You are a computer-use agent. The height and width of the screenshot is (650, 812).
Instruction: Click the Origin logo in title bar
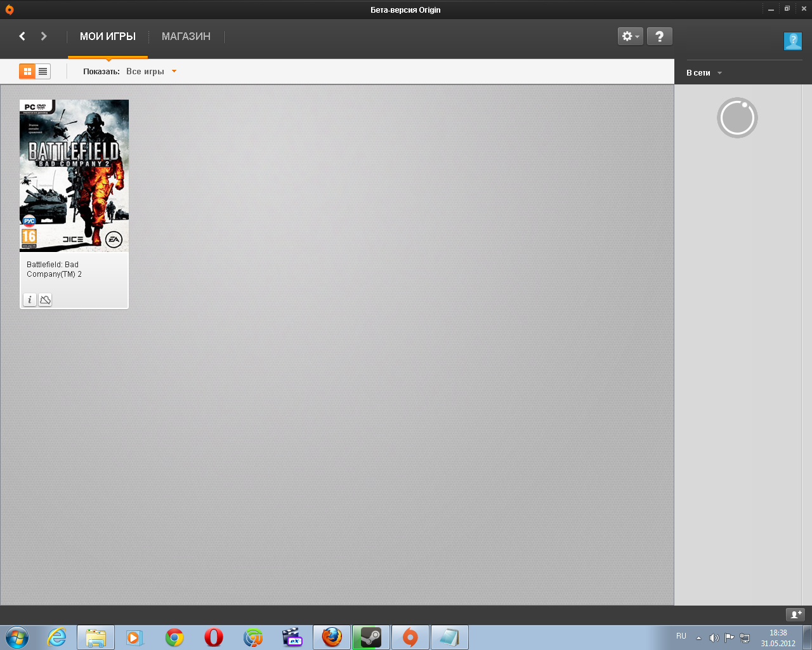(9, 10)
